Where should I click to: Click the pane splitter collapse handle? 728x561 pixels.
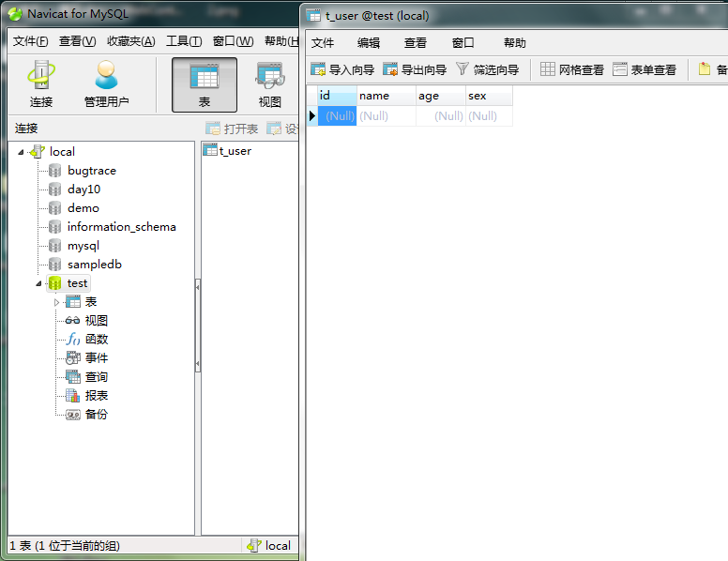click(198, 326)
